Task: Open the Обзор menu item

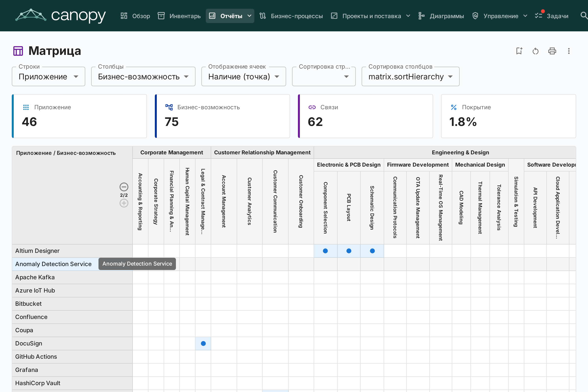Action: click(x=135, y=16)
